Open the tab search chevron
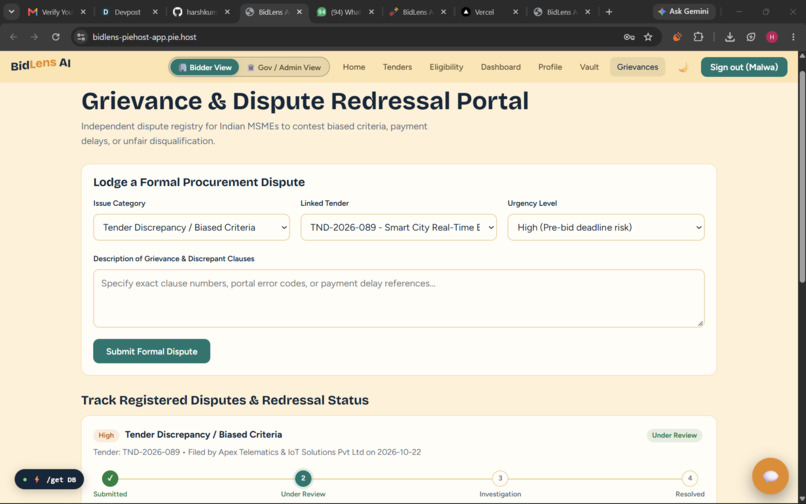The height and width of the screenshot is (504, 806). click(11, 11)
